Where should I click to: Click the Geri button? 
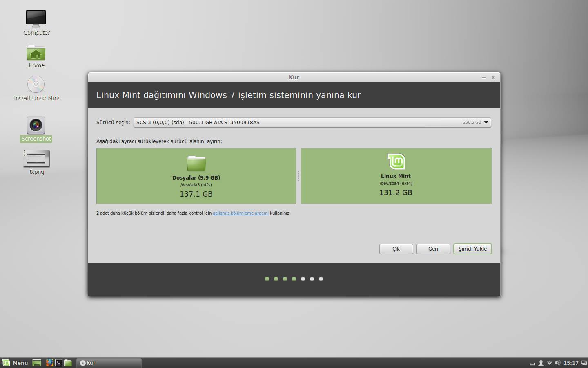(x=433, y=249)
